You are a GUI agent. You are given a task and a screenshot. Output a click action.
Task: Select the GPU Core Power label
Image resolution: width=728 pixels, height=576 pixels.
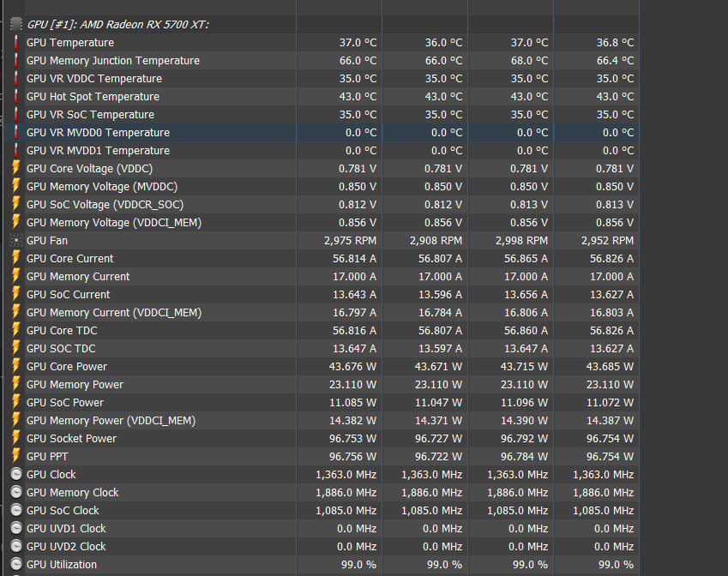(66, 367)
